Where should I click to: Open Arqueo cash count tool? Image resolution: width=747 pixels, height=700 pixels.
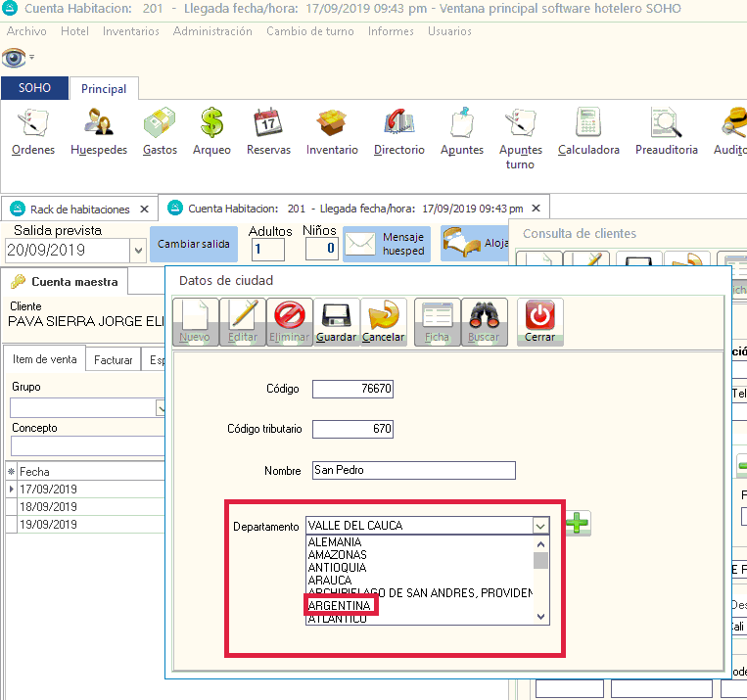point(211,132)
